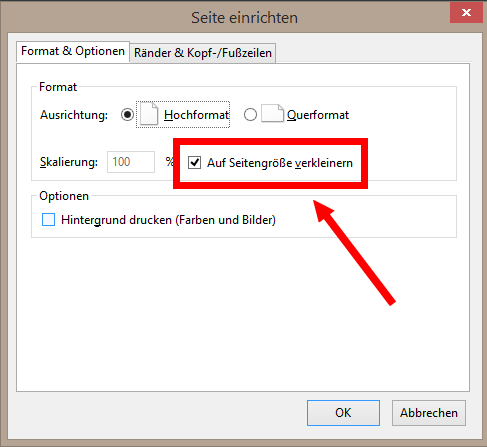
Task: Click the Abbrechen button
Action: click(x=429, y=413)
